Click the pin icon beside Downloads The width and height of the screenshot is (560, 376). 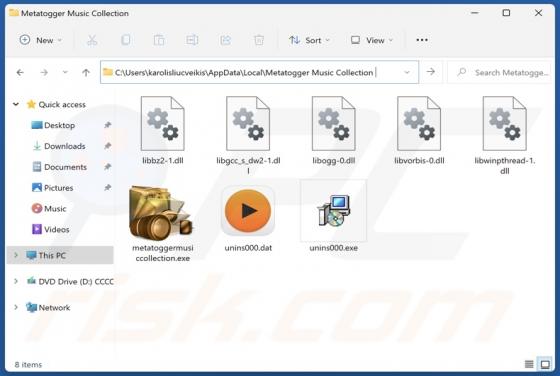click(108, 146)
